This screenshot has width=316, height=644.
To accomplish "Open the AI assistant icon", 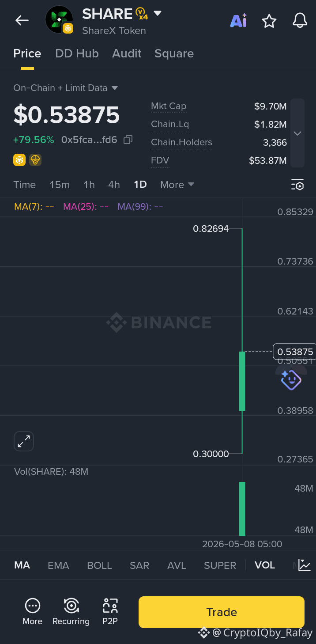I will coord(238,21).
